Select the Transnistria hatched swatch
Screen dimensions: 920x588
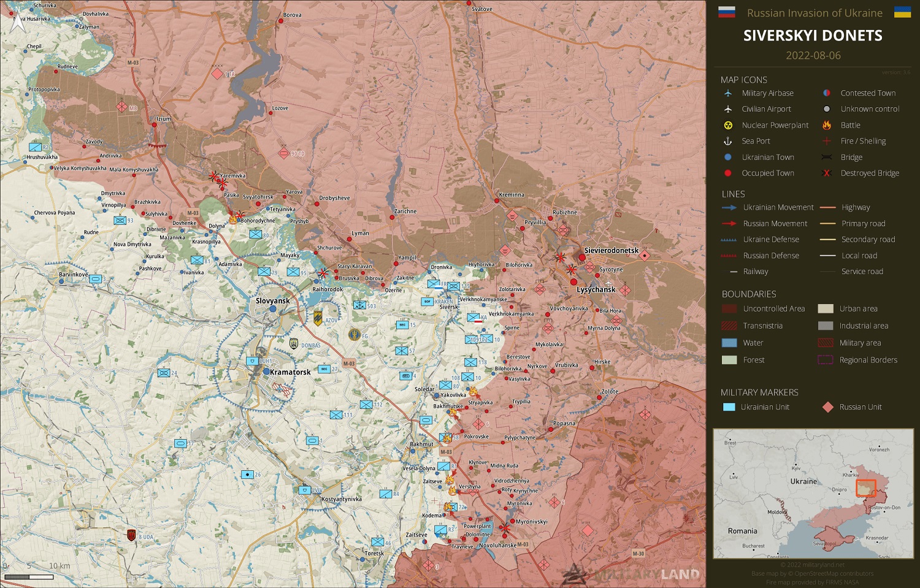[729, 326]
